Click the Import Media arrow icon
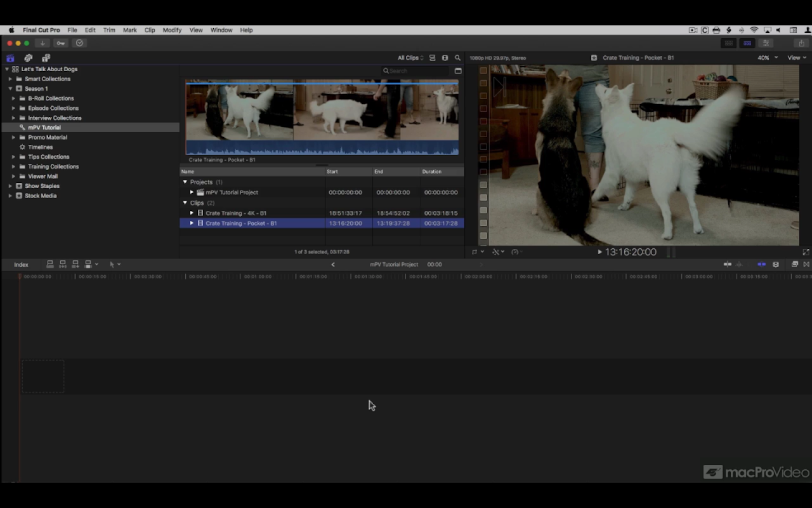Viewport: 812px width, 508px height. [43, 43]
